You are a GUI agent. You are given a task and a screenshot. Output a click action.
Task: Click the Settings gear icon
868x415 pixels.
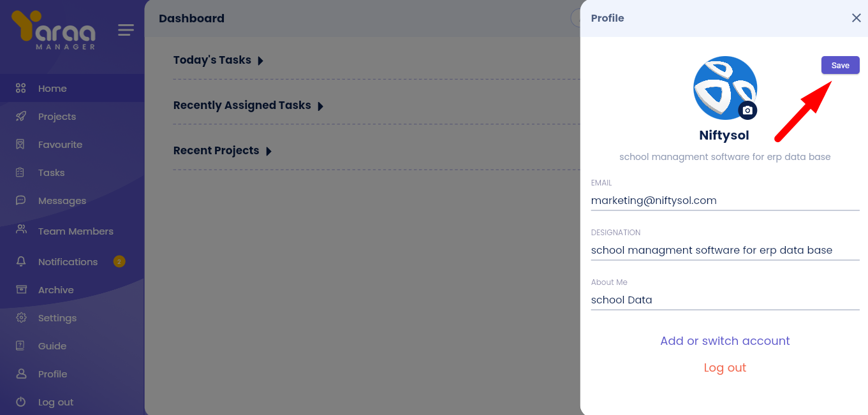pos(21,318)
